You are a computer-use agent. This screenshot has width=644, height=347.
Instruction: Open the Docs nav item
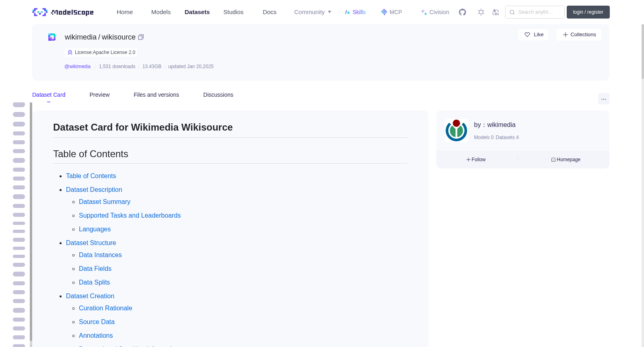pyautogui.click(x=270, y=12)
